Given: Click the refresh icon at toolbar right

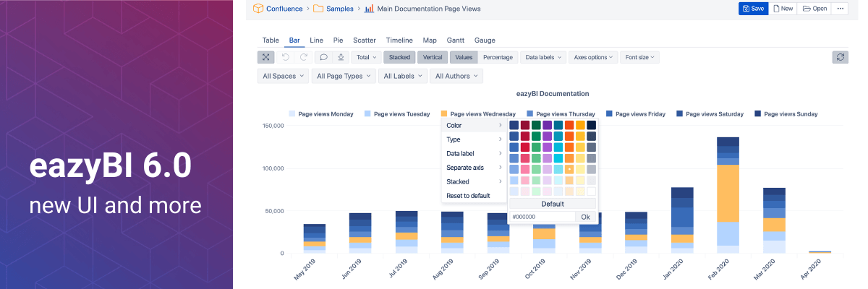Looking at the screenshot, I should click(x=840, y=57).
